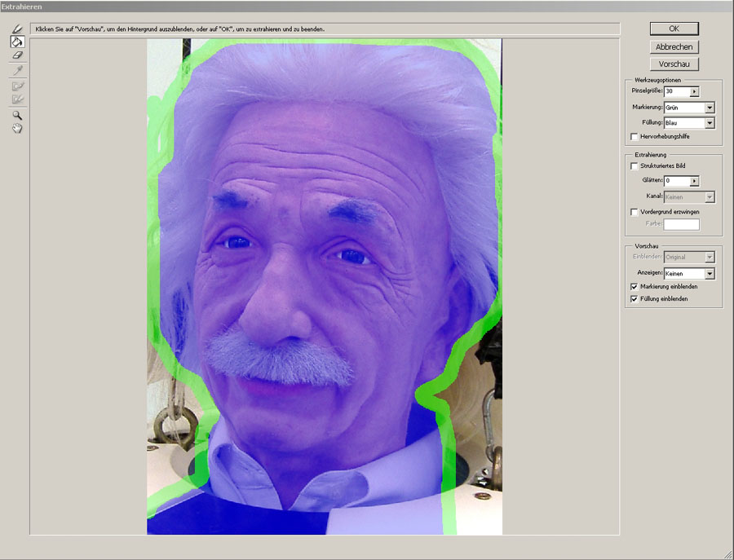Click the Glätten value field
The width and height of the screenshot is (734, 560).
tap(676, 181)
